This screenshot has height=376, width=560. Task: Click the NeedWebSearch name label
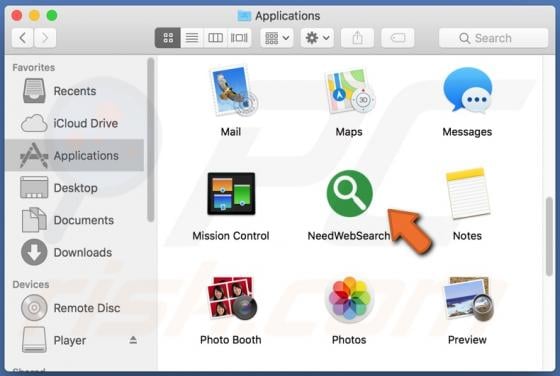pos(349,236)
